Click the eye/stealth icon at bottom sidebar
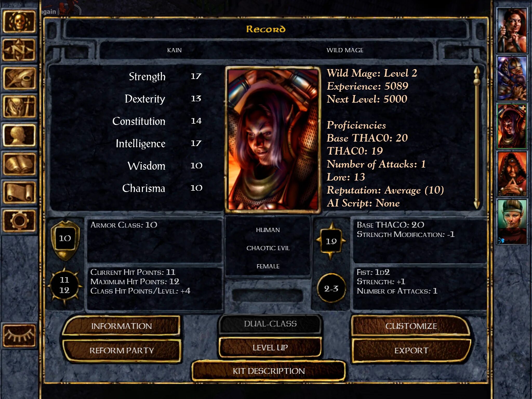Image resolution: width=532 pixels, height=399 pixels. [x=19, y=335]
